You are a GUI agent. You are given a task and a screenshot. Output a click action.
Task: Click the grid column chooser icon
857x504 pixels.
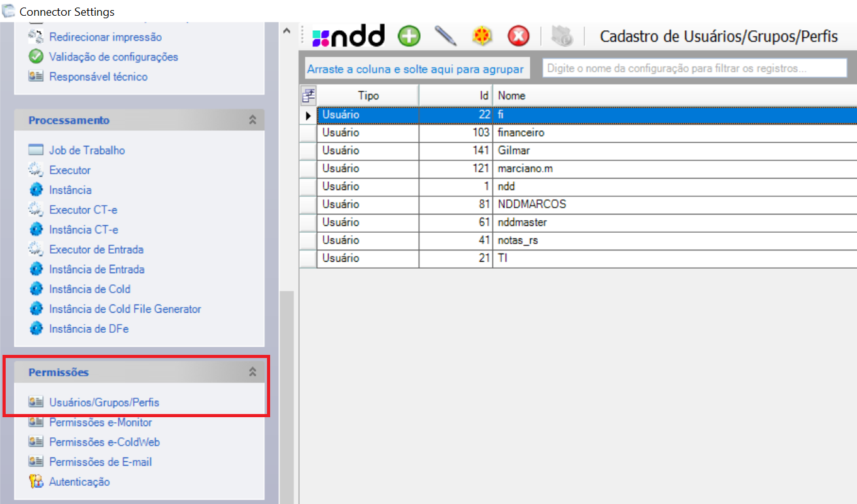pyautogui.click(x=308, y=96)
